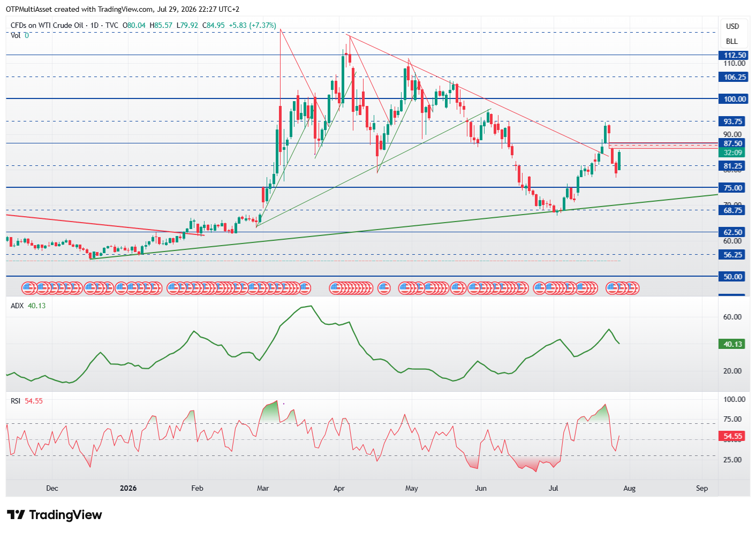Click the green ADX 40.13 value tag
756x533 pixels.
click(x=732, y=344)
